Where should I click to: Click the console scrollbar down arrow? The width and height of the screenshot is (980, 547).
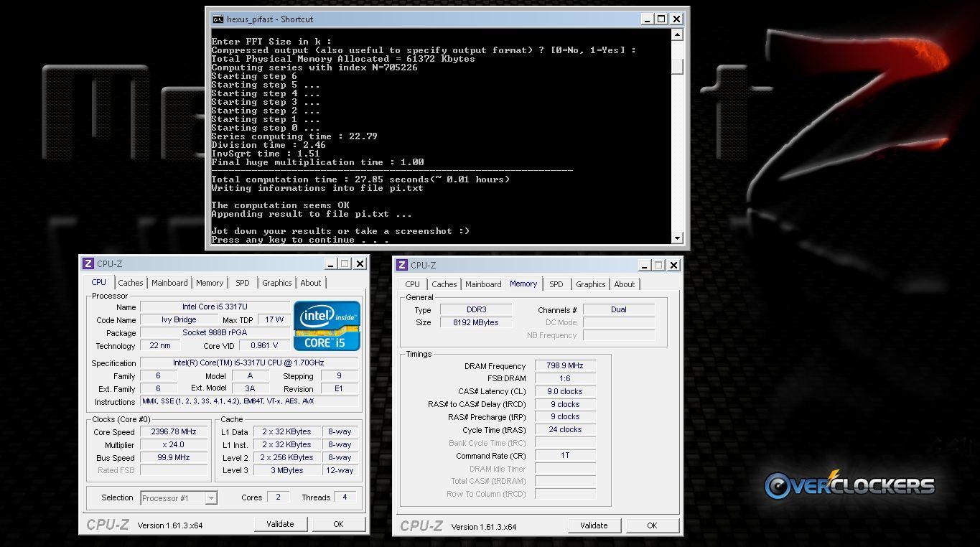coord(677,238)
